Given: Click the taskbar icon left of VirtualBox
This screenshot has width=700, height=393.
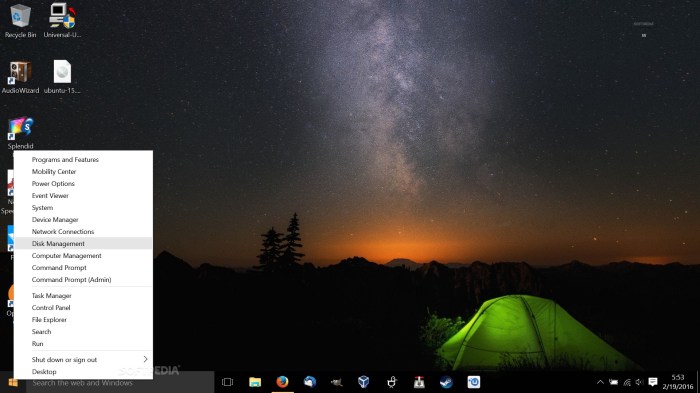Looking at the screenshot, I should 337,382.
